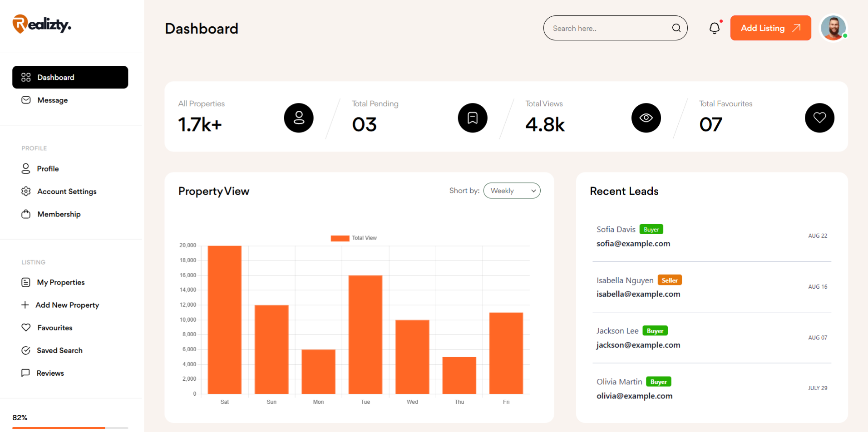Toggle the Total View legend in chart
This screenshot has width=868, height=432.
tap(354, 237)
